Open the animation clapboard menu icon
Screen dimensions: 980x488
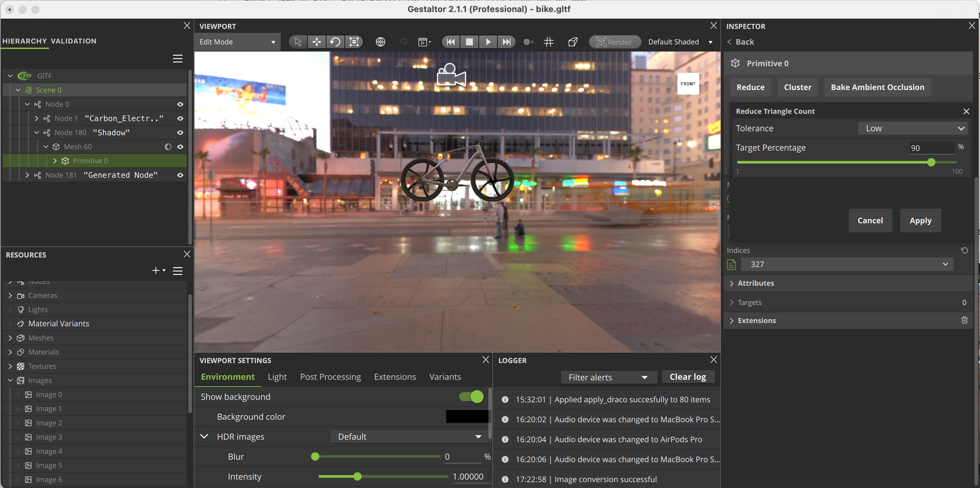pyautogui.click(x=424, y=42)
